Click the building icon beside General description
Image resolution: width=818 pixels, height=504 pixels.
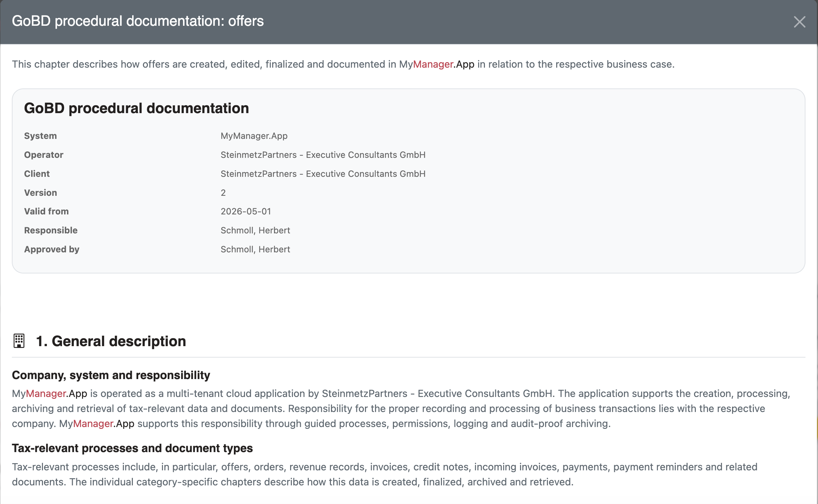(19, 341)
